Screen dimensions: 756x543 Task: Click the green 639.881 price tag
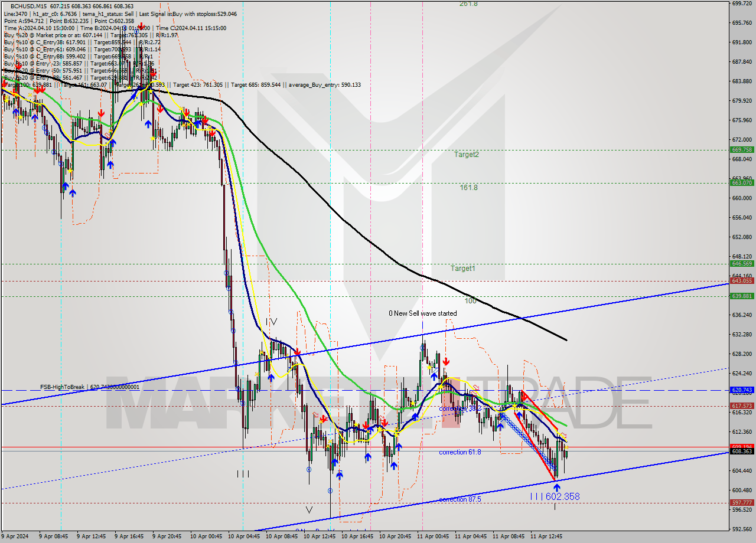tap(742, 296)
